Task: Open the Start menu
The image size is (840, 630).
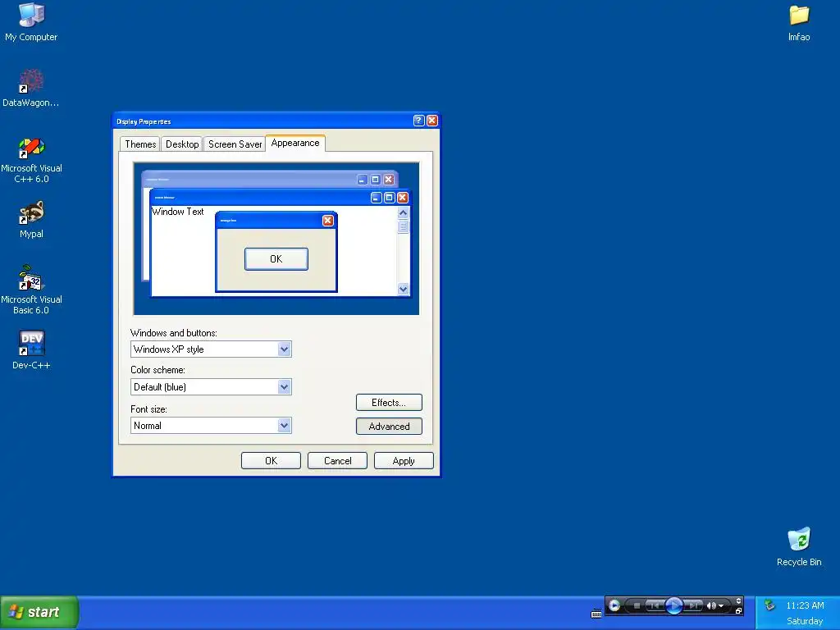Action: click(39, 612)
